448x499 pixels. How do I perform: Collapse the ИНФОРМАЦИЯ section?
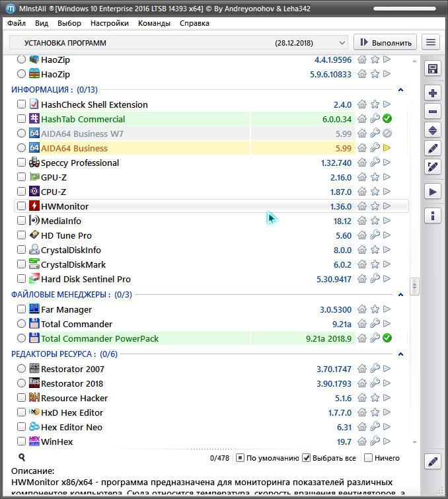point(400,89)
